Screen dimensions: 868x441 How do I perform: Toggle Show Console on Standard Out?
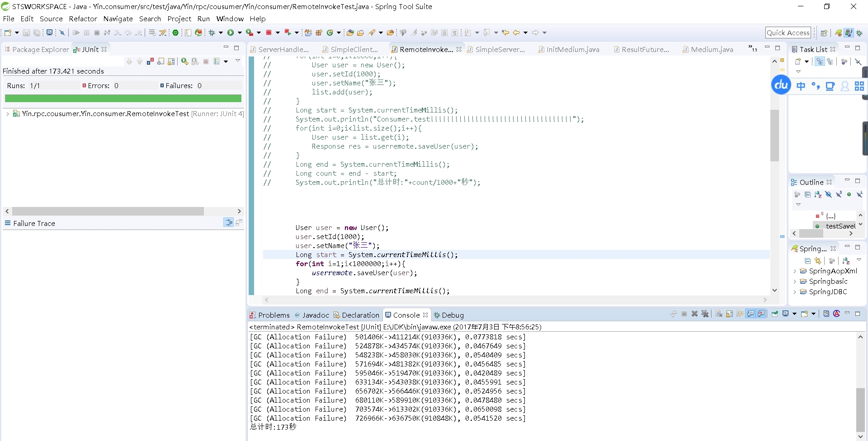pos(750,314)
